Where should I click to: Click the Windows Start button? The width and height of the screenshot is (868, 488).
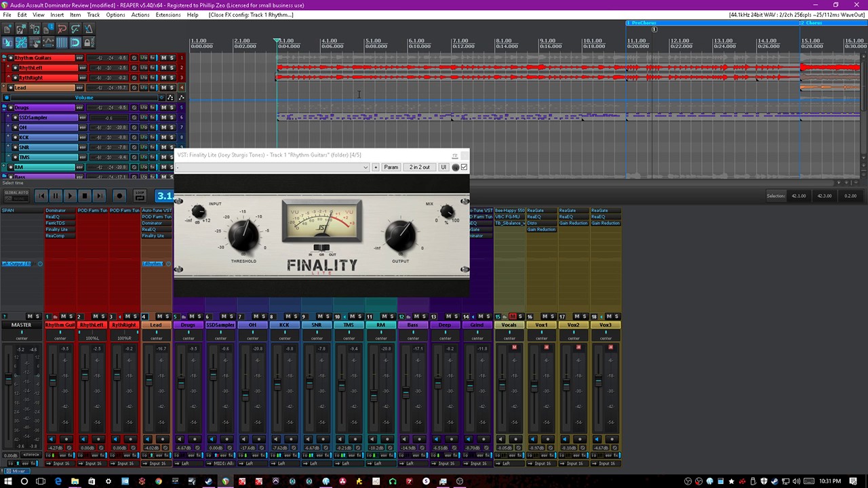point(7,481)
